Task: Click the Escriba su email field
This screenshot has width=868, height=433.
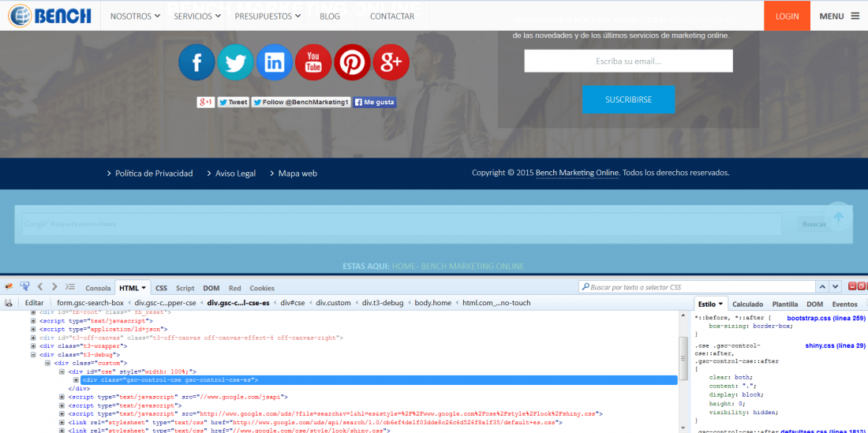Action: [628, 61]
